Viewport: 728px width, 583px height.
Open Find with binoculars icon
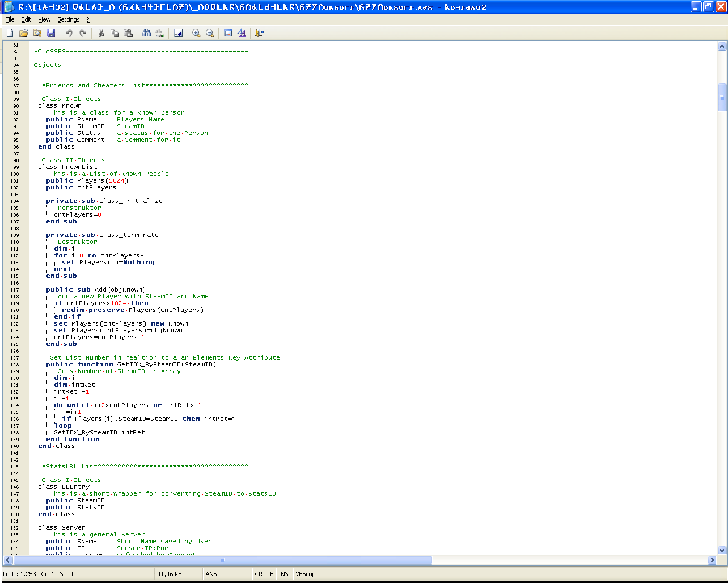point(146,33)
